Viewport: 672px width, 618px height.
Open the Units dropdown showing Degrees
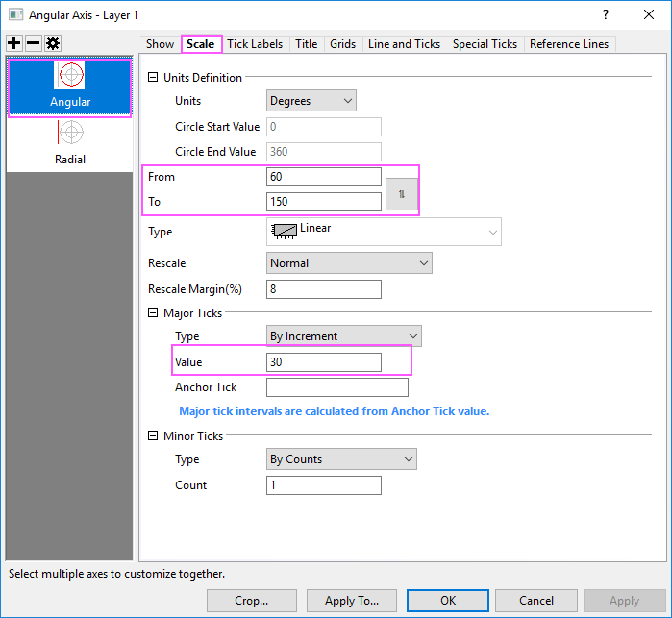point(311,101)
